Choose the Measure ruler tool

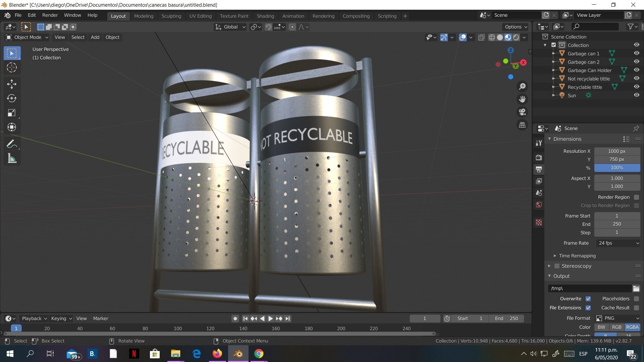12,159
